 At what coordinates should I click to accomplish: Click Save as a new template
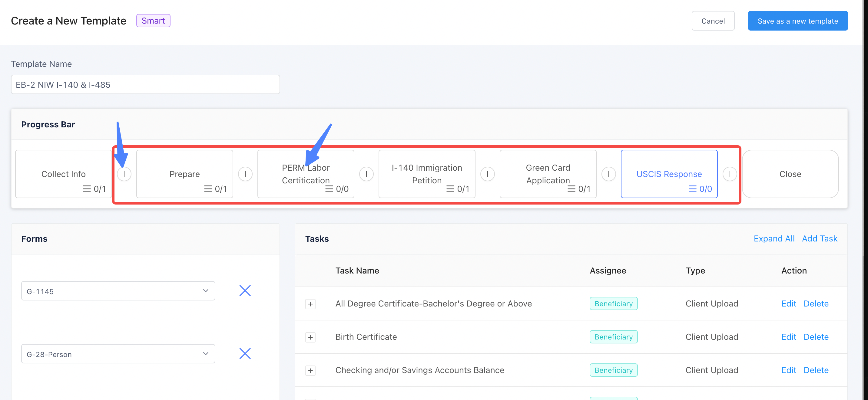(797, 21)
